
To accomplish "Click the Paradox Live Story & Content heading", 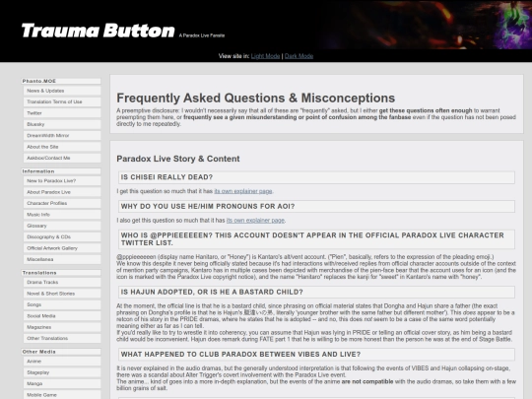I will 178,159.
